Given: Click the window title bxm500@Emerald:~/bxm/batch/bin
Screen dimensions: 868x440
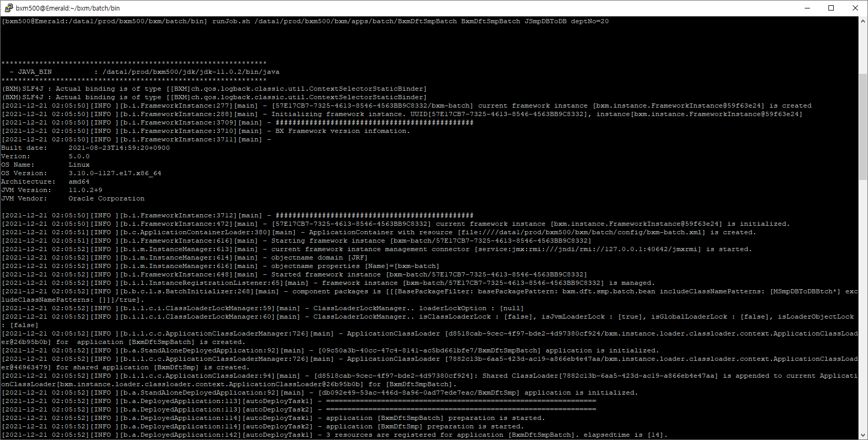Looking at the screenshot, I should click(68, 8).
